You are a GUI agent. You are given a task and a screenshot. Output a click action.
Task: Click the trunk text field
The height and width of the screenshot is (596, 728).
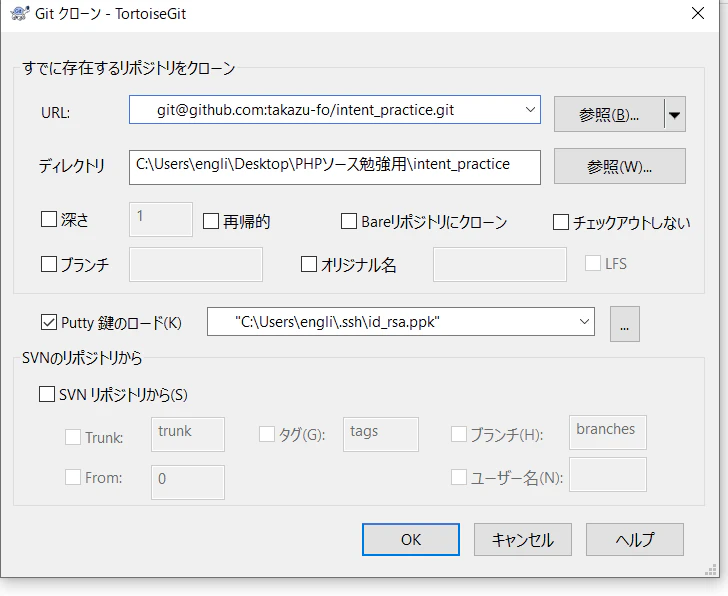point(188,434)
